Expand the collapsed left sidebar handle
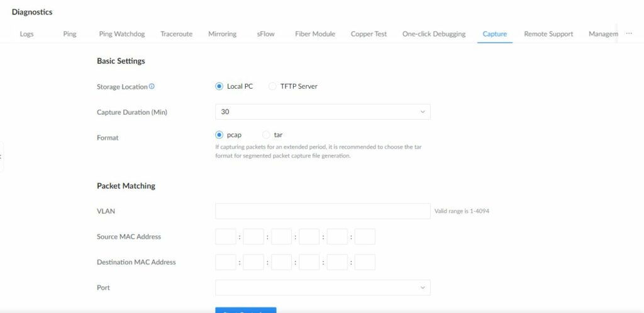This screenshot has height=313, width=644. (2, 157)
